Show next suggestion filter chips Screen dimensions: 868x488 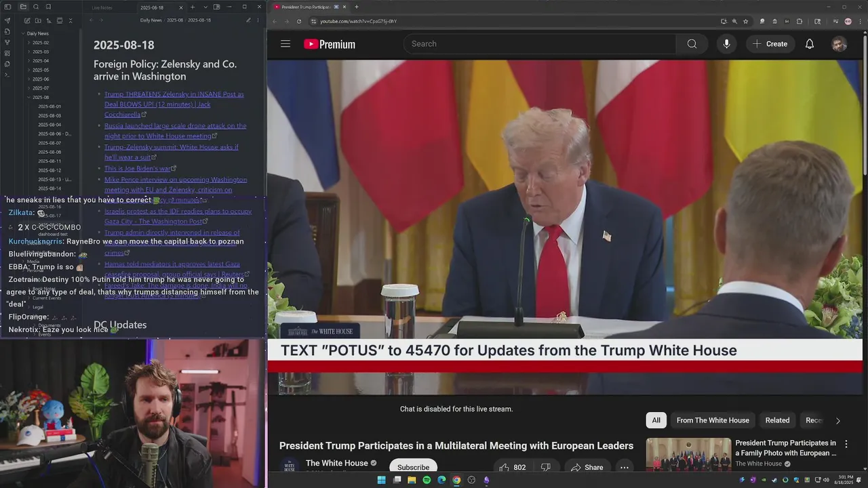(x=837, y=420)
